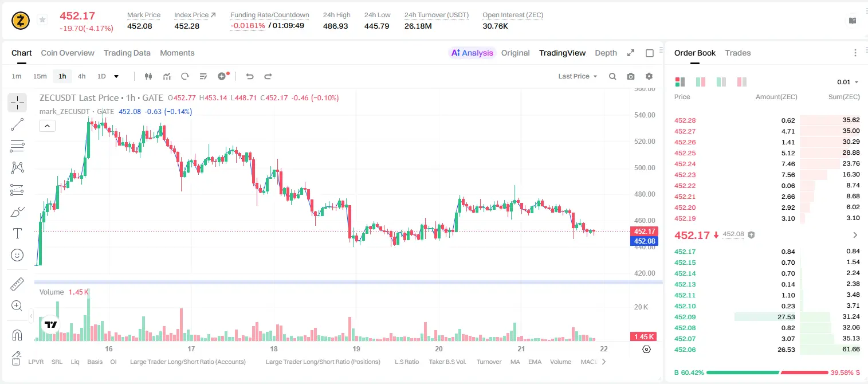Open the emoji sticker tool
The width and height of the screenshot is (868, 384).
17,255
